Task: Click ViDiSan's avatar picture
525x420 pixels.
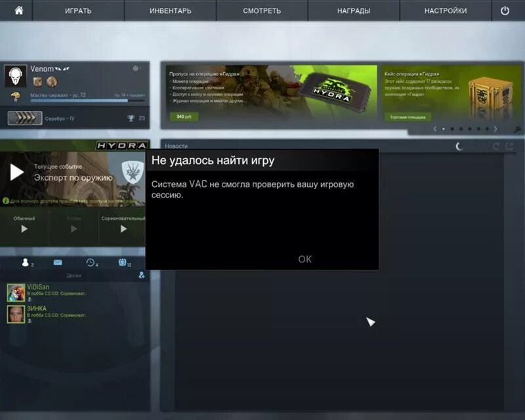Action: [x=16, y=293]
